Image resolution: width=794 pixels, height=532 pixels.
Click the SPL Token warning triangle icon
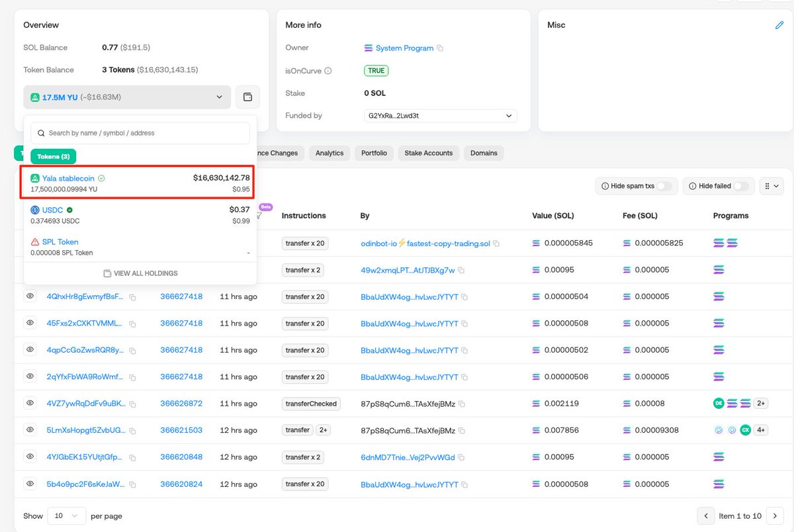(x=36, y=242)
